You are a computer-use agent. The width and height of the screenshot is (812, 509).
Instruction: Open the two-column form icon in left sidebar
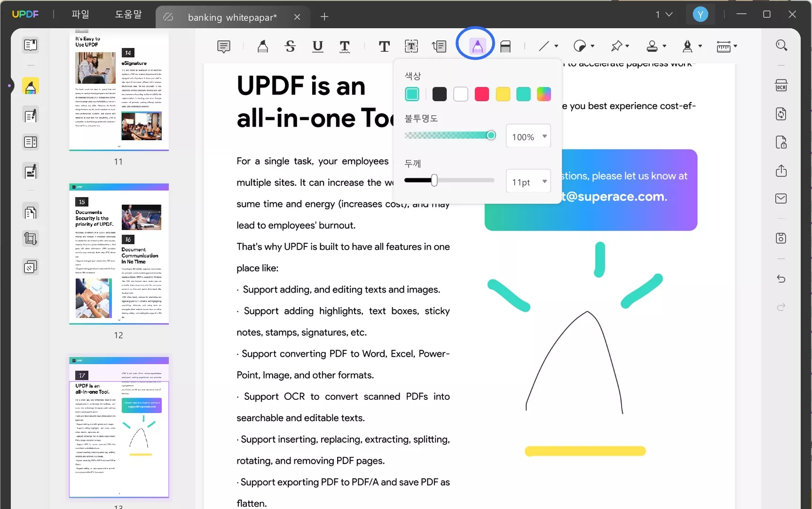click(x=31, y=142)
